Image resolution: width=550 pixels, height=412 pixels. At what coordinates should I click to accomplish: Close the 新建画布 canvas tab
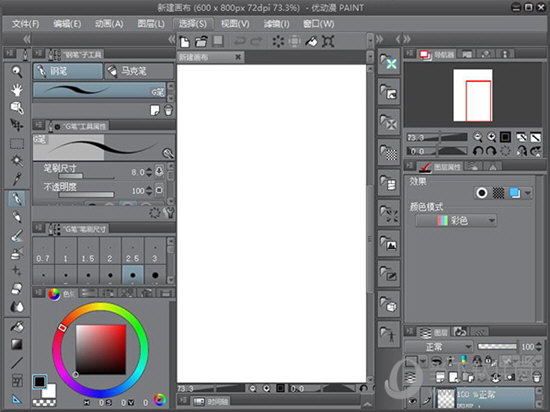point(238,57)
